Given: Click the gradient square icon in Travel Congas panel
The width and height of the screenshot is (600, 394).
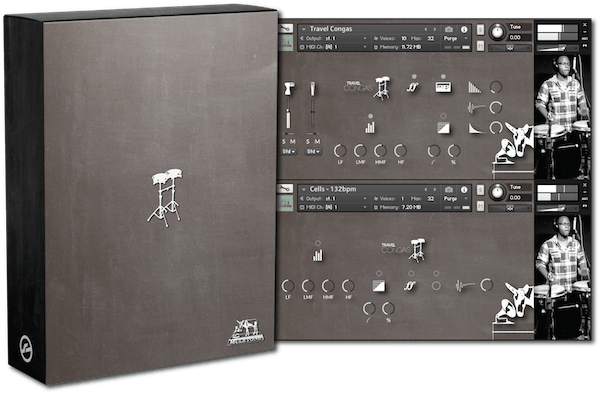Looking at the screenshot, I should pos(443,127).
